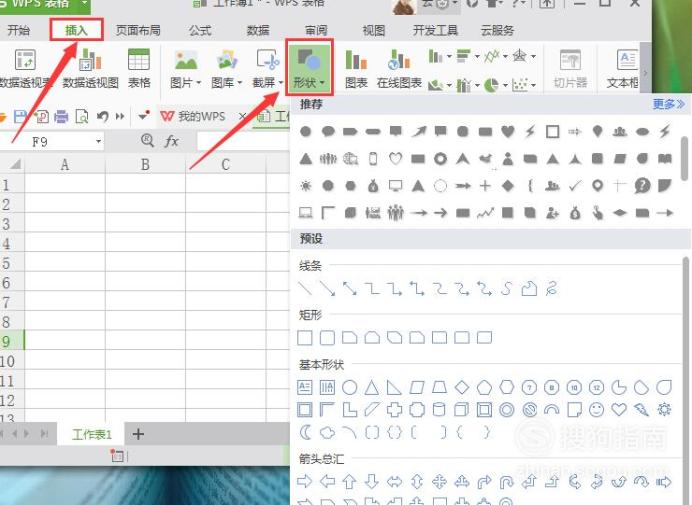Pick the smiley face shape

[597, 410]
